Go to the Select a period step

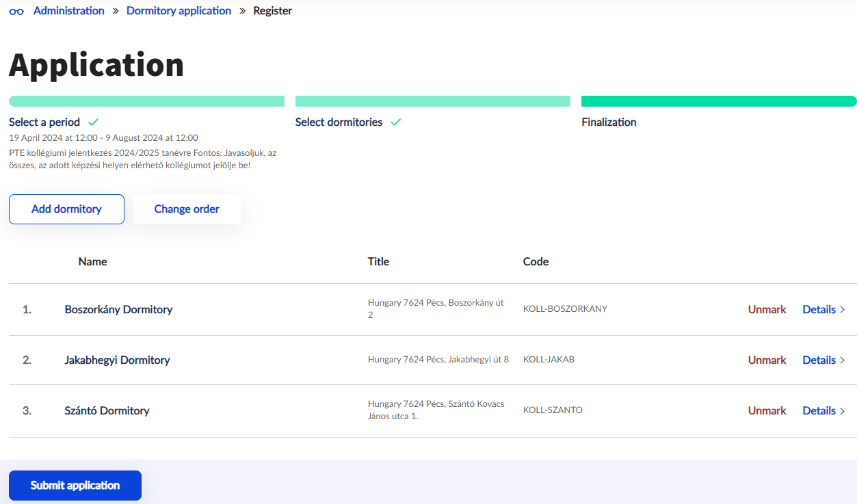(44, 122)
